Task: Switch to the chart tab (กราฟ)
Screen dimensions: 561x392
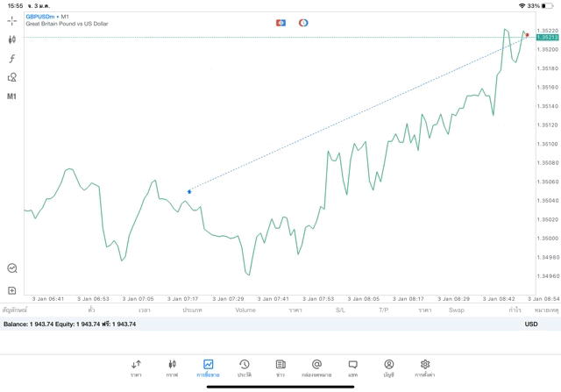Action: [x=172, y=367]
